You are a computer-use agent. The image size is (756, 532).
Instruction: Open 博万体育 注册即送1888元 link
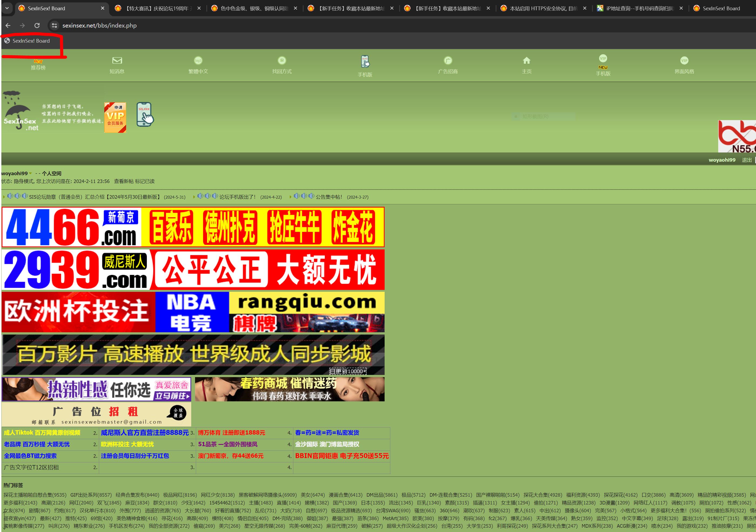(231, 433)
